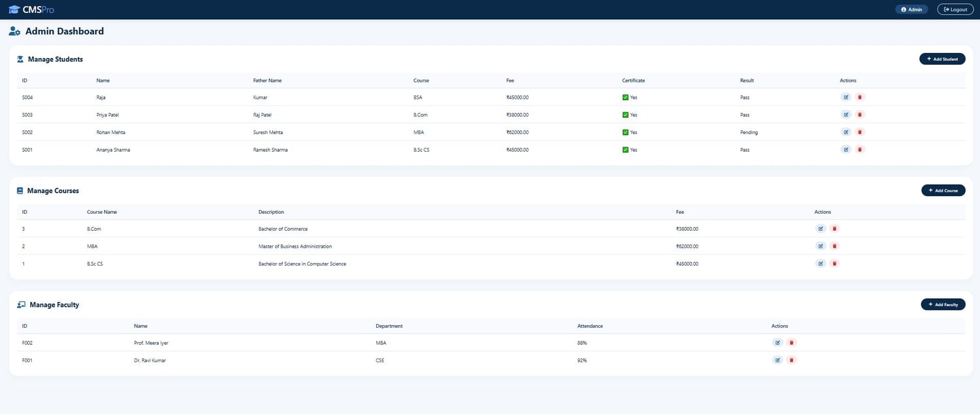Toggle Rohan Mehta's certificate checkmark
This screenshot has height=414, width=980.
[x=625, y=132]
